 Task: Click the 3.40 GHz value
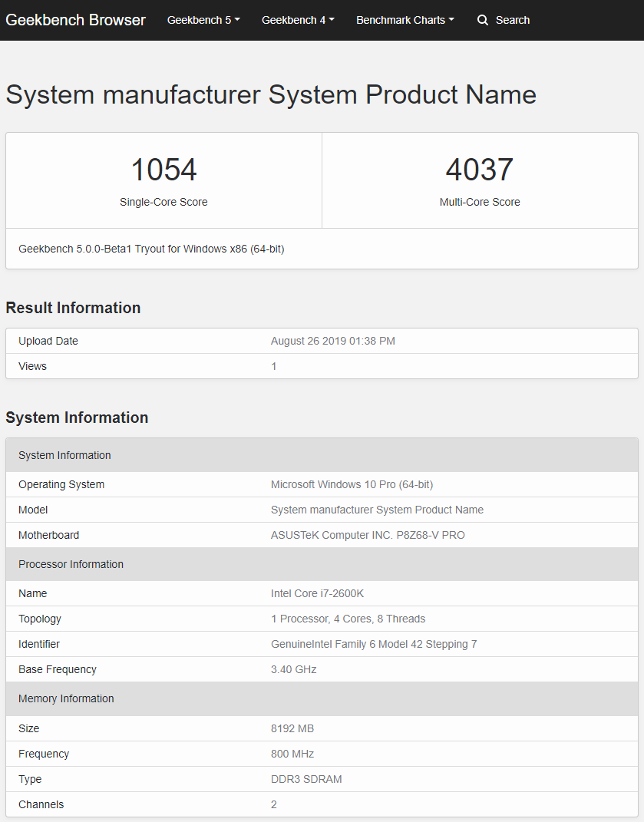pyautogui.click(x=294, y=669)
